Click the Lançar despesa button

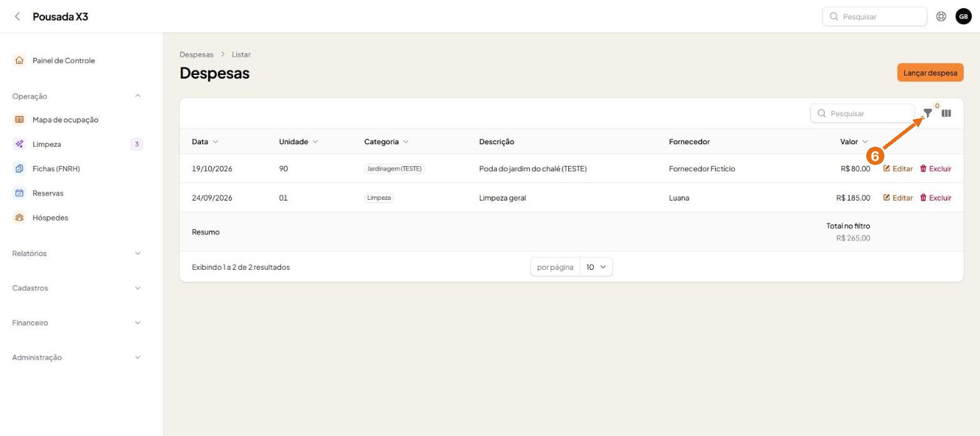click(930, 72)
